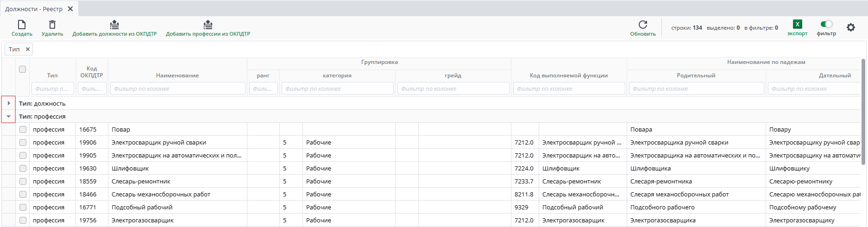
Task: Close the Должности - Реестр tab
Action: pyautogui.click(x=70, y=9)
